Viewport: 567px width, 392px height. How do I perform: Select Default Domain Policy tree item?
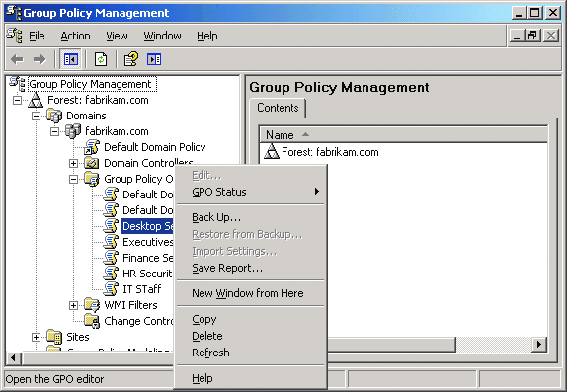tap(155, 147)
